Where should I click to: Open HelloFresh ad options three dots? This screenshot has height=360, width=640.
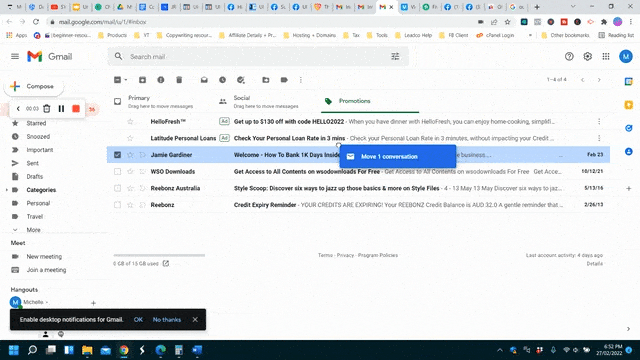599,122
